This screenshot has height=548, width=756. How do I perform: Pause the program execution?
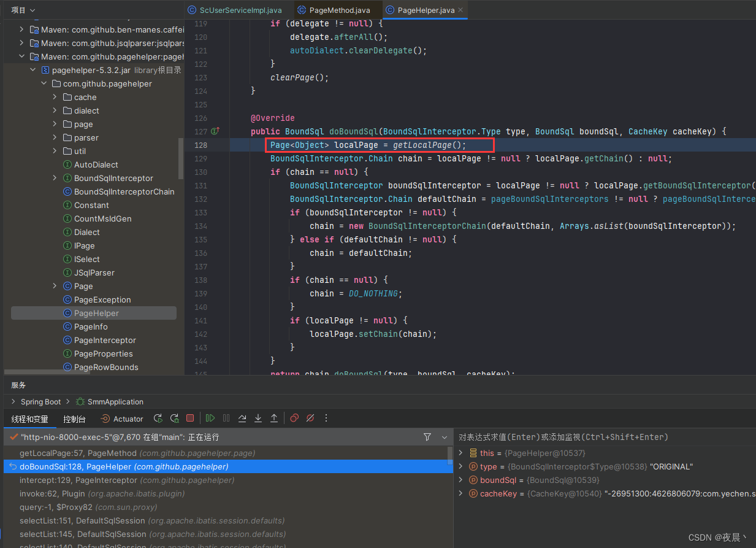[226, 419]
